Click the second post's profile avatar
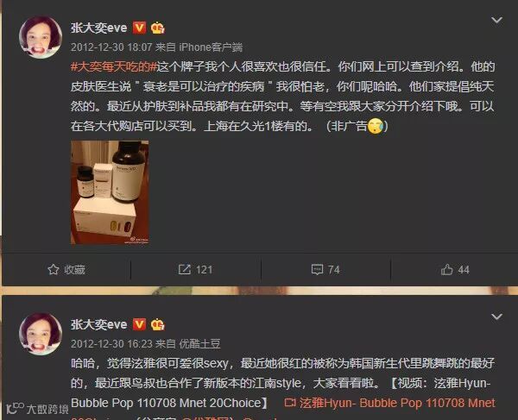 click(41, 335)
